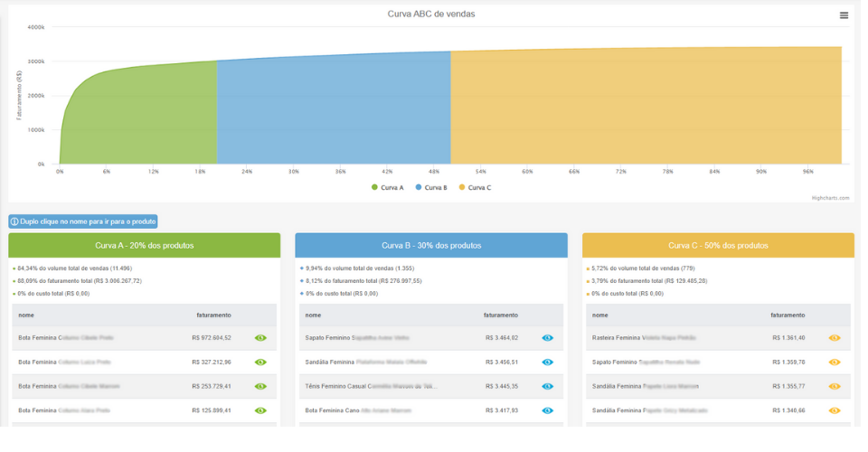Click blue eye icon for R$ 3.445,35 row
868x452 pixels.
pyautogui.click(x=547, y=386)
